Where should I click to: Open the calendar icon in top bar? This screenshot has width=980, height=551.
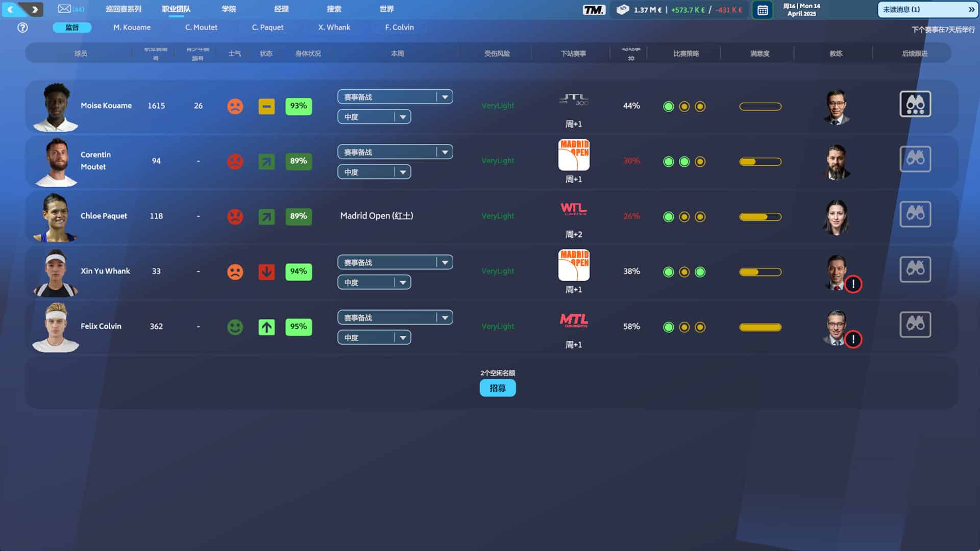[762, 10]
